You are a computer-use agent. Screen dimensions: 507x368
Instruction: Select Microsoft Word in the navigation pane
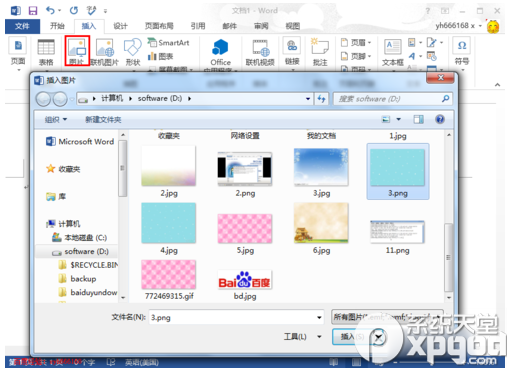point(80,142)
